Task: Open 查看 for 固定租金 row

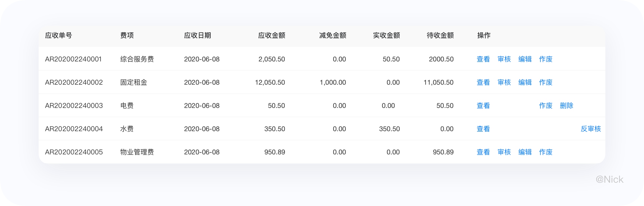Action: point(483,82)
